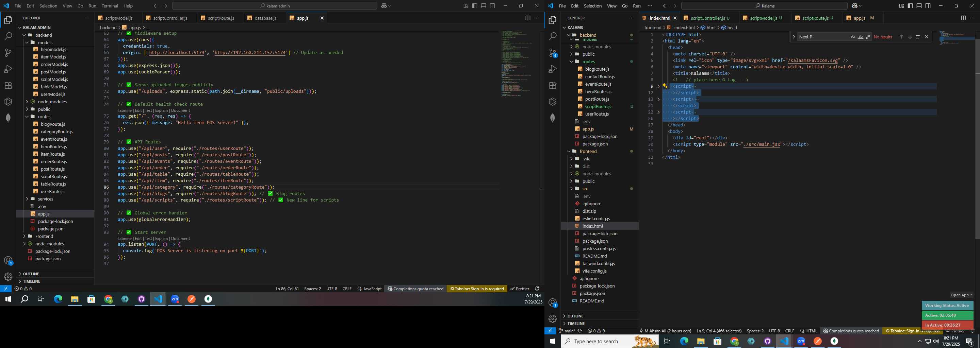Toggle Primary Side Bar in kalam admin window

pyautogui.click(x=474, y=6)
